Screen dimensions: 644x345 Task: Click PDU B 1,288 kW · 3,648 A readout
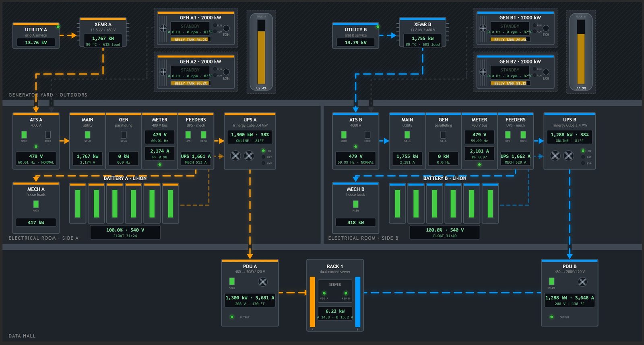[570, 300]
